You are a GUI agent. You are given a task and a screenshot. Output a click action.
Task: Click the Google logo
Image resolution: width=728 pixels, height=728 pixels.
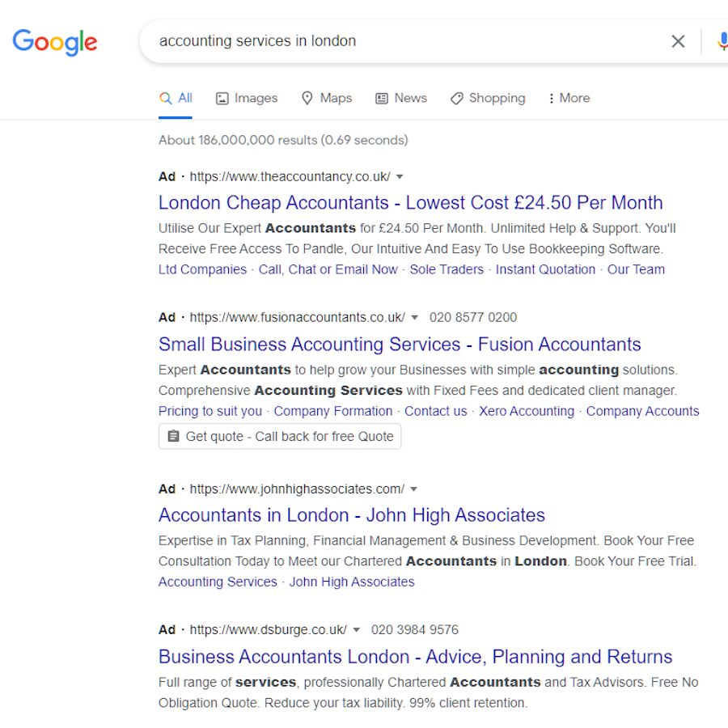(x=55, y=41)
